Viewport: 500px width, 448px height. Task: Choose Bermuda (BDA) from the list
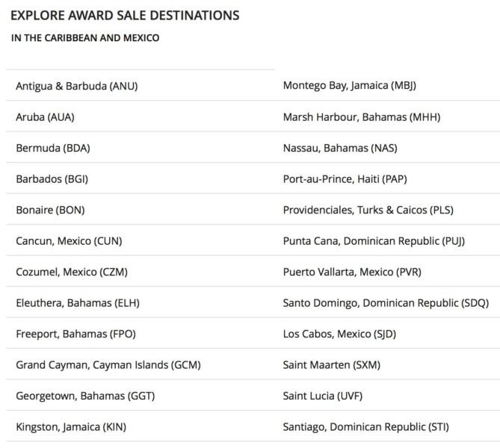pyautogui.click(x=53, y=148)
